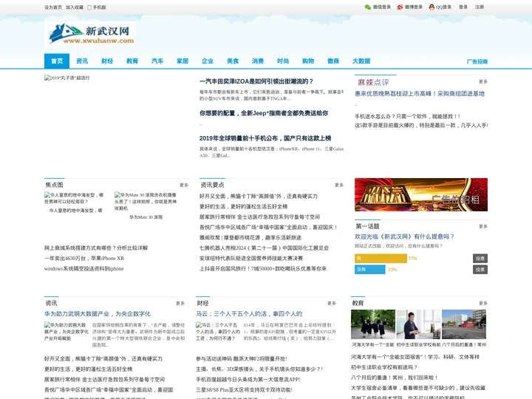Click graduates photo thumbnail in 教育

373,324
